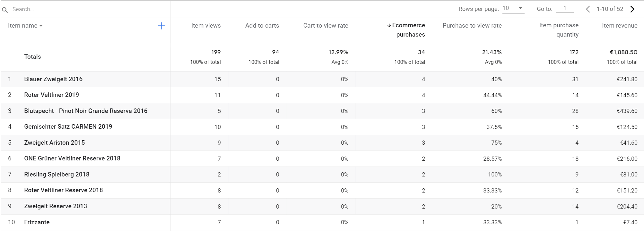Sort the table by Item revenue

coord(619,25)
